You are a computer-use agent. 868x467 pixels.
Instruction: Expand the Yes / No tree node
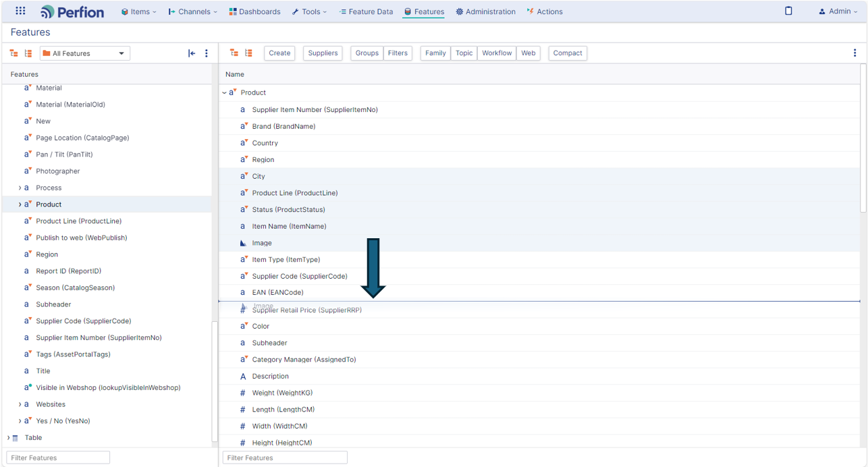click(20, 421)
